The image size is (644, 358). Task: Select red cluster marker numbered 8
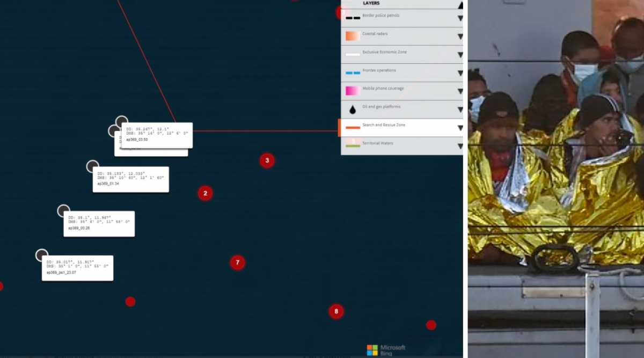pyautogui.click(x=336, y=311)
